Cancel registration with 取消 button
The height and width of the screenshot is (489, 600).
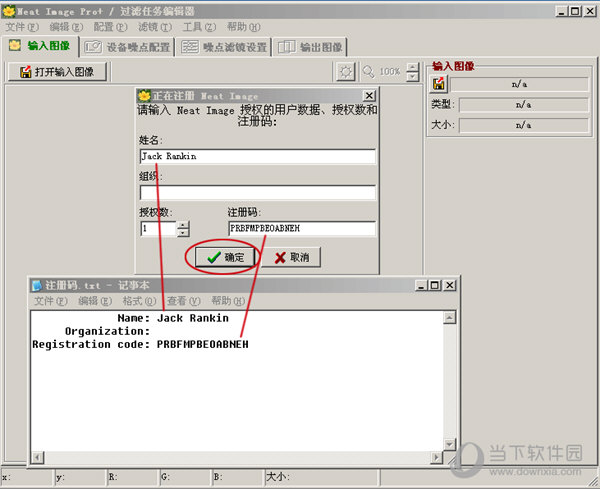pos(291,257)
